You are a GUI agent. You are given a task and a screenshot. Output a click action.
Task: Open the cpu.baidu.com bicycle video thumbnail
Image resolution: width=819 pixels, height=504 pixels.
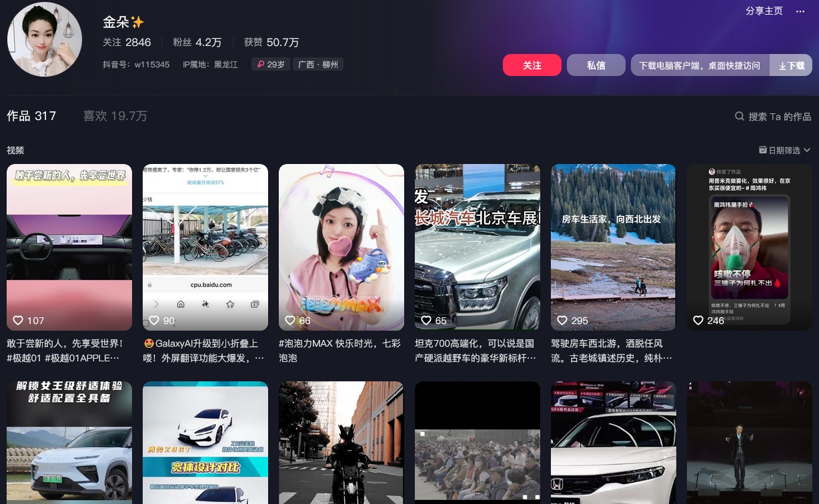[x=205, y=247]
